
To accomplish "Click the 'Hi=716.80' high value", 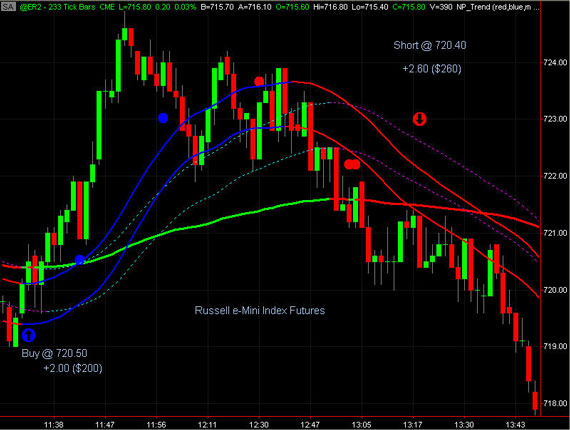I will point(330,7).
